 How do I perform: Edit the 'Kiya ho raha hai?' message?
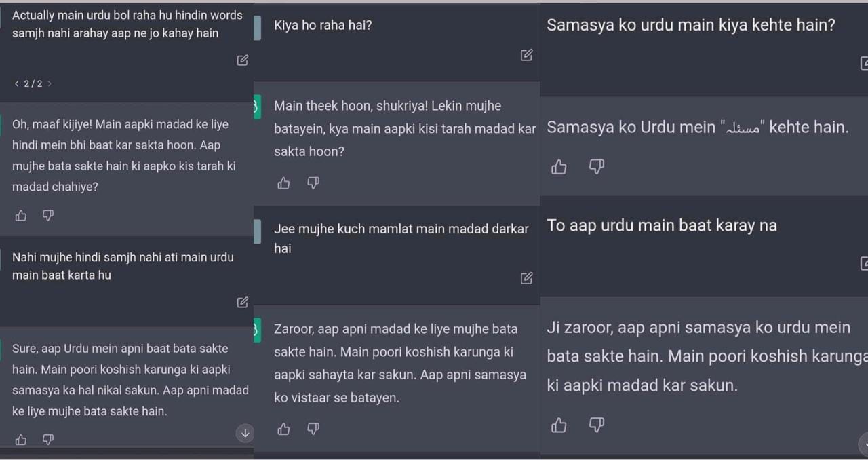(526, 55)
